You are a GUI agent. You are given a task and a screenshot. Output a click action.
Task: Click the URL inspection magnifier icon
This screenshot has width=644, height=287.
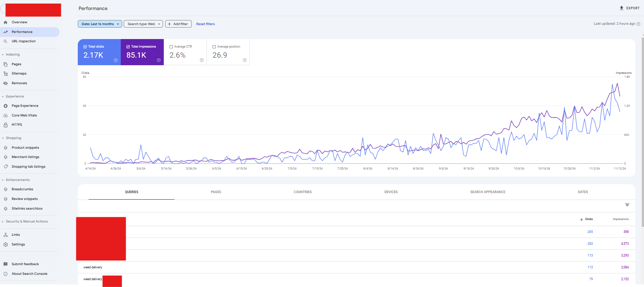click(5, 41)
